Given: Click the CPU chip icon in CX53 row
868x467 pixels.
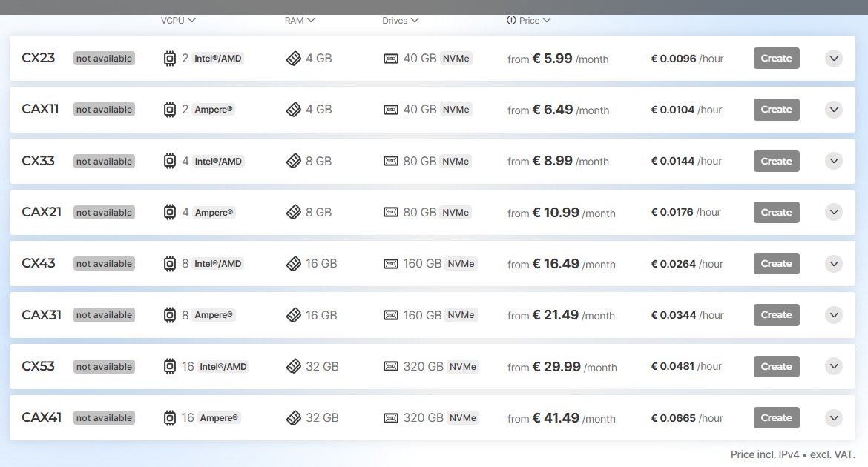Looking at the screenshot, I should point(170,366).
